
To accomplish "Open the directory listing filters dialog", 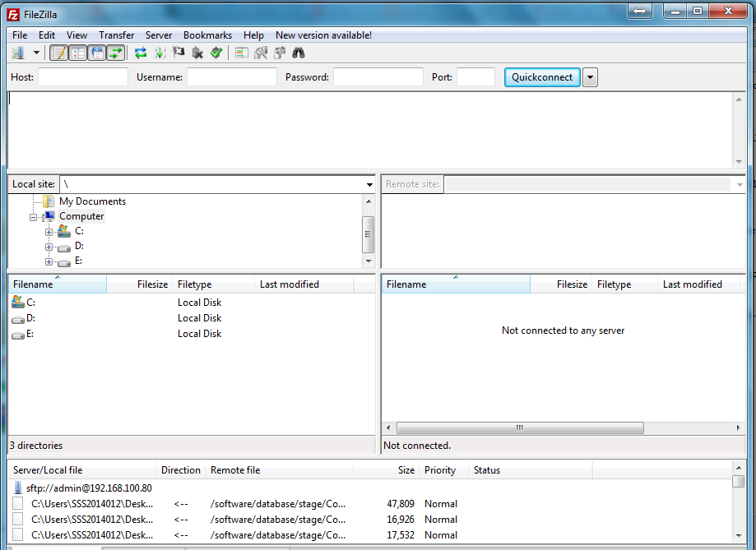I will [x=242, y=53].
